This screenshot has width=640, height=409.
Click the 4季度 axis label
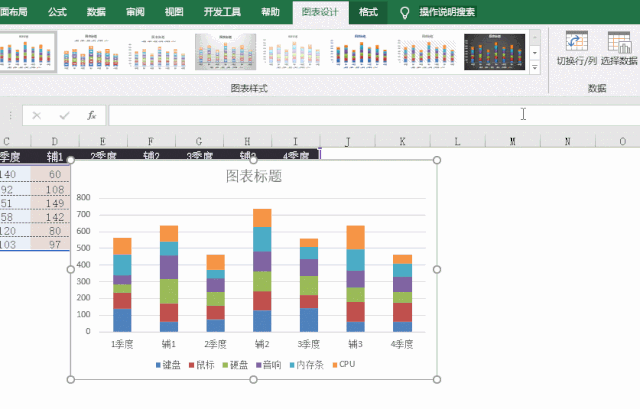[402, 344]
